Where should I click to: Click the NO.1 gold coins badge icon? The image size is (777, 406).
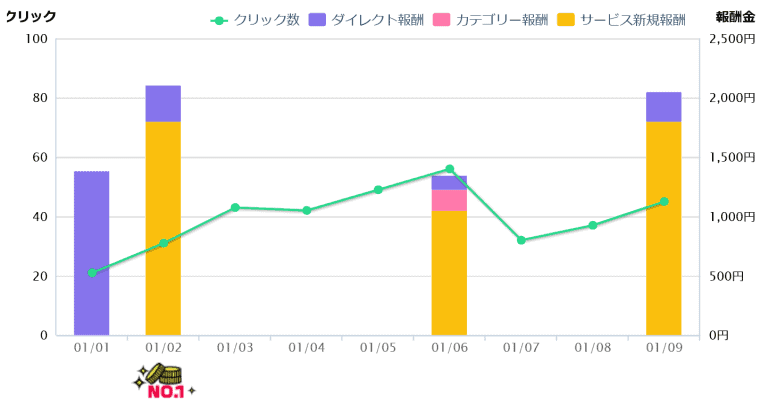[164, 381]
